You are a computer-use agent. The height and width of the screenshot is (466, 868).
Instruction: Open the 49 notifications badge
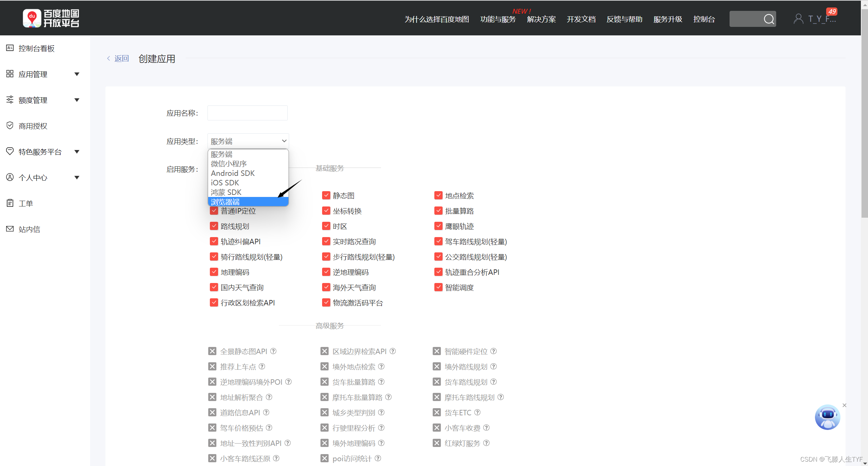pyautogui.click(x=832, y=12)
